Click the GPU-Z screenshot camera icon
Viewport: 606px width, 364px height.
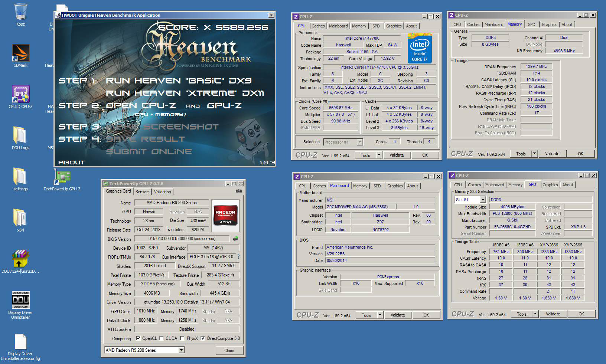[238, 191]
